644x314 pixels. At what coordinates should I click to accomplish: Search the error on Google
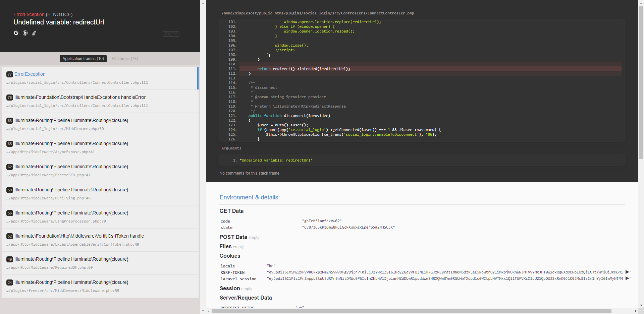click(x=16, y=33)
